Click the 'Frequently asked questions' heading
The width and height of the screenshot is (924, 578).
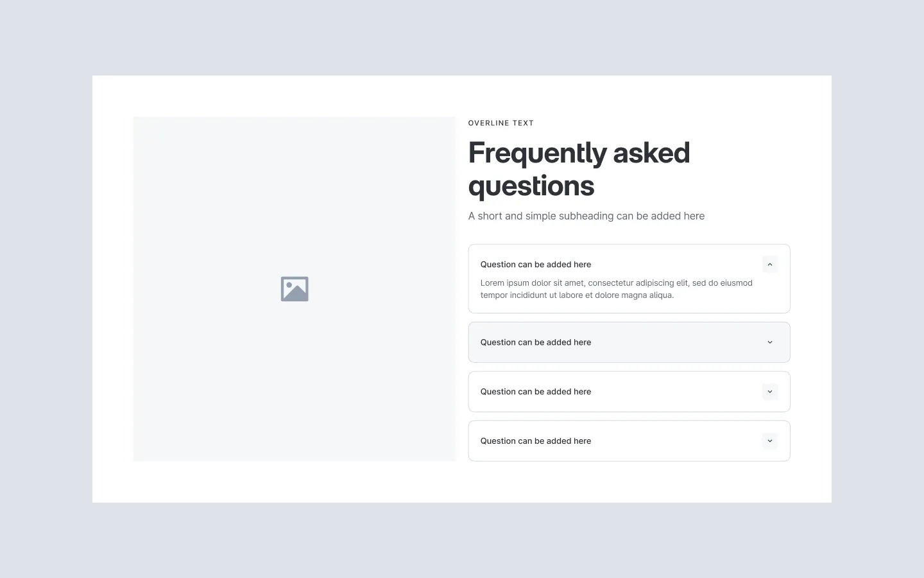pos(579,169)
